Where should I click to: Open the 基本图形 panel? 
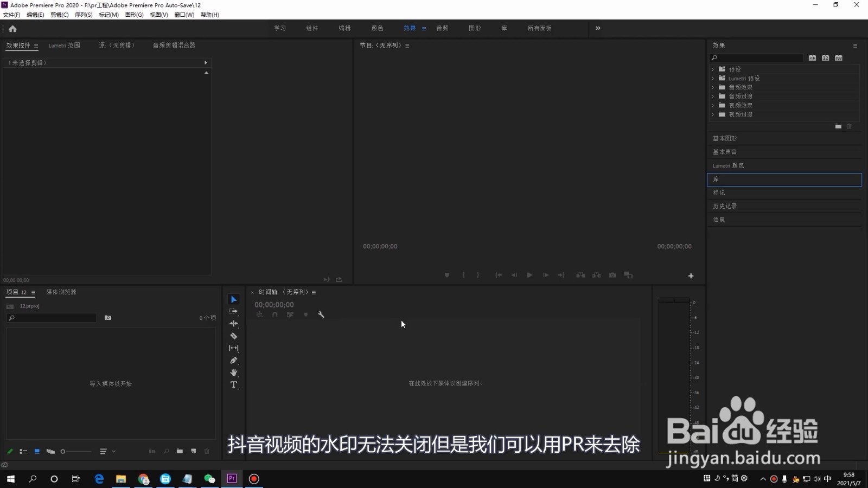784,138
